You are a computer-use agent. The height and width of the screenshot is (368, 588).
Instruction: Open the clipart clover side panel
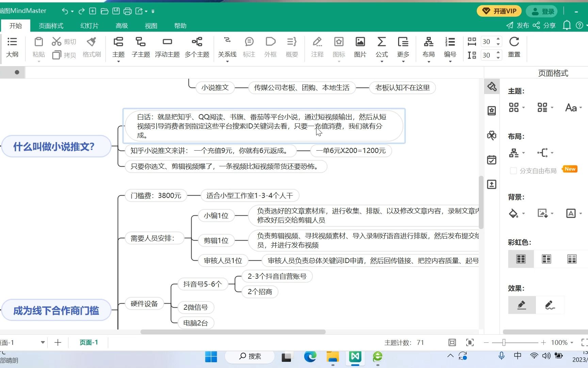pyautogui.click(x=492, y=135)
